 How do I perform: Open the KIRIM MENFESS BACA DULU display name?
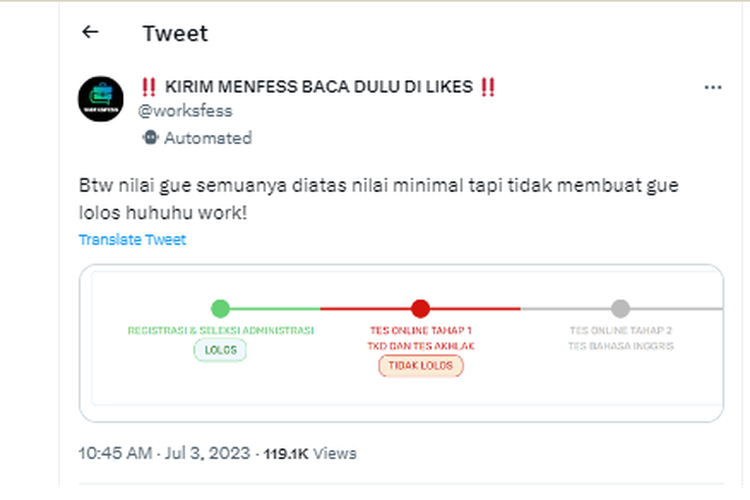pos(319,87)
